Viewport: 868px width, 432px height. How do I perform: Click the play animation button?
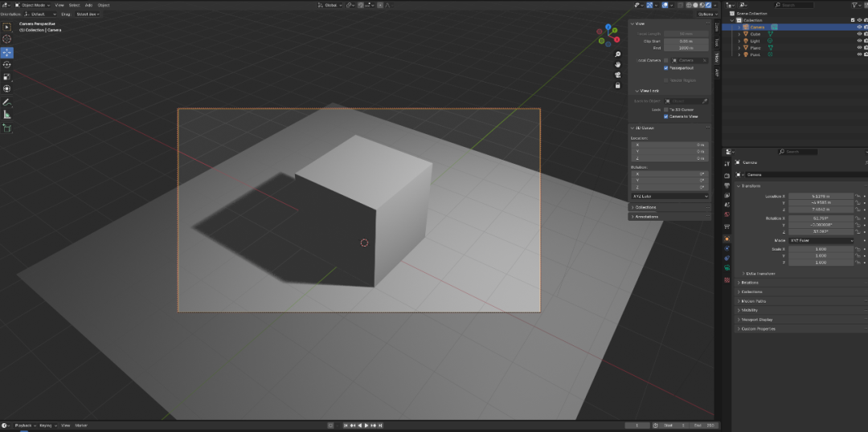(x=366, y=426)
